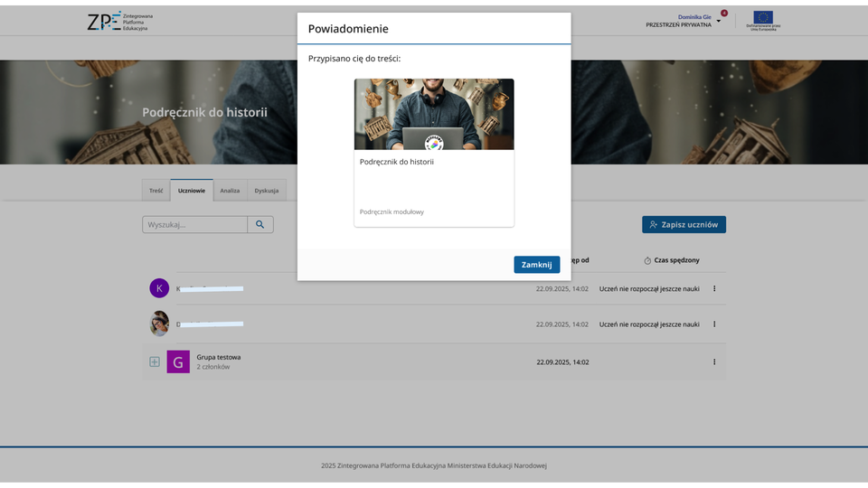Open three-dot menu for Grupa testowa
868x488 pixels.
tap(714, 361)
